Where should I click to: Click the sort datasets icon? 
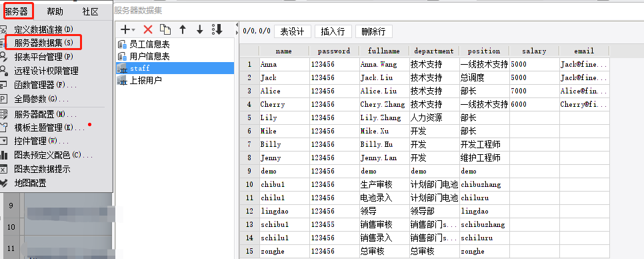217,29
